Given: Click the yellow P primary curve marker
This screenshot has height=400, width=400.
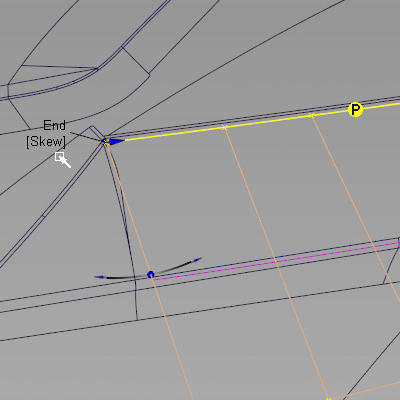Looking at the screenshot, I should point(355,109).
